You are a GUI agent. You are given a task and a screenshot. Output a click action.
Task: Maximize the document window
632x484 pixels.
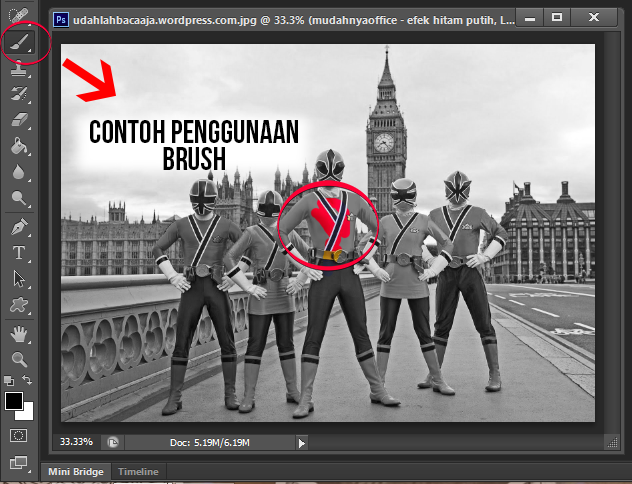(x=557, y=18)
